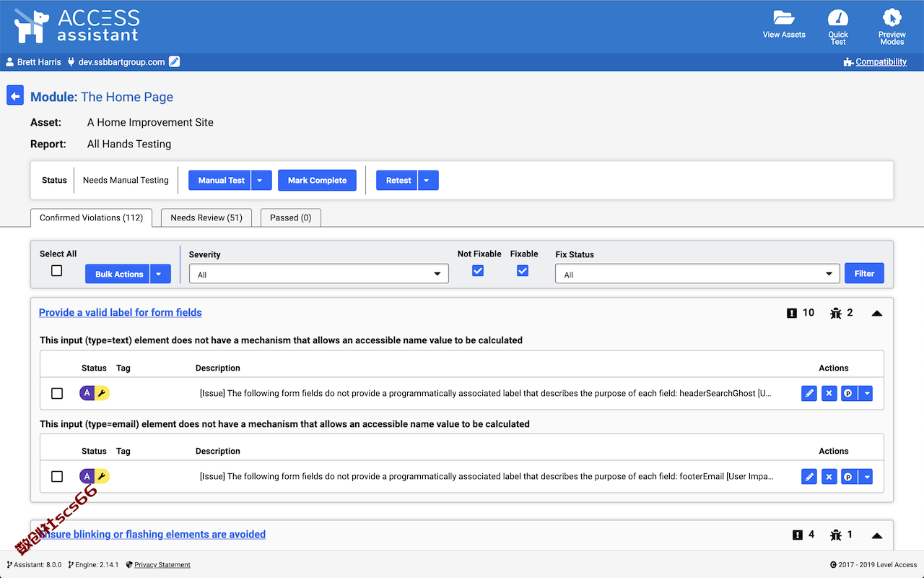The image size is (924, 578).
Task: Go back using the blue arrow icon
Action: pyautogui.click(x=15, y=96)
